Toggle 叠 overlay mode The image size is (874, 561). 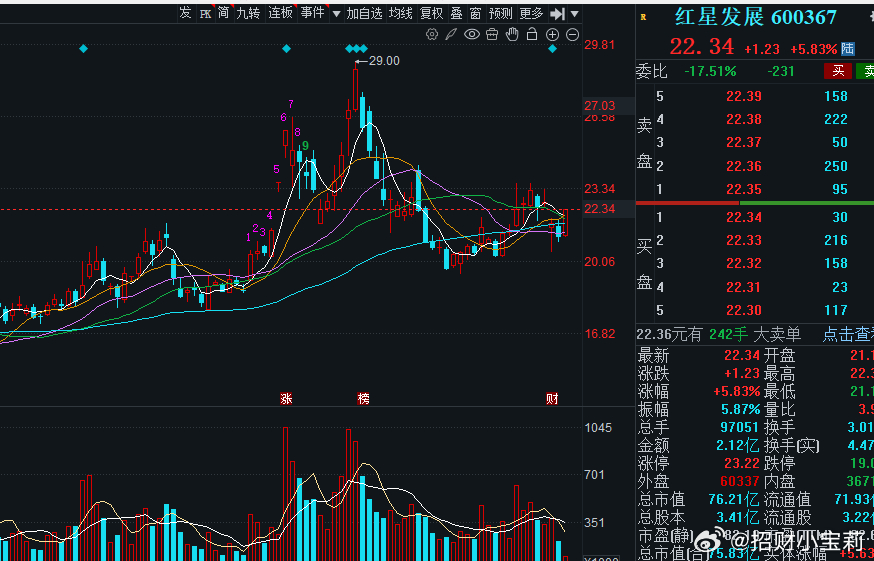[457, 13]
